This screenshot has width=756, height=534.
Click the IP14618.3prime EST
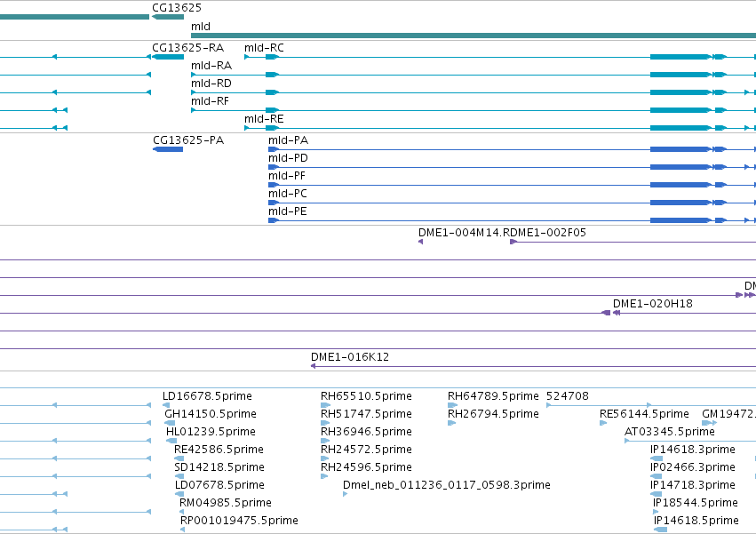(657, 458)
